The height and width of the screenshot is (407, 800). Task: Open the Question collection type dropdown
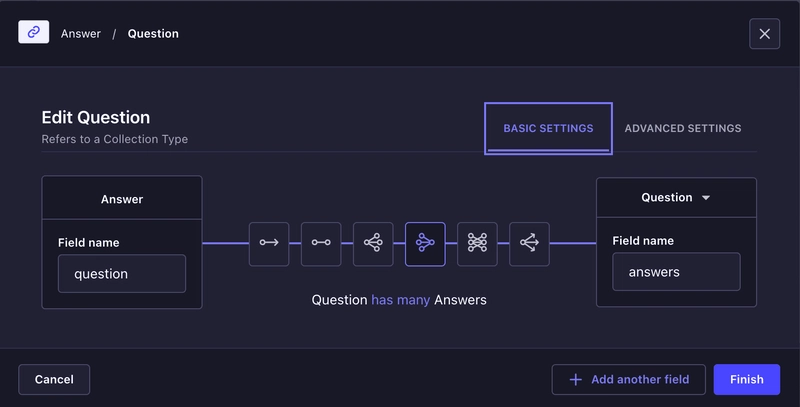[676, 197]
